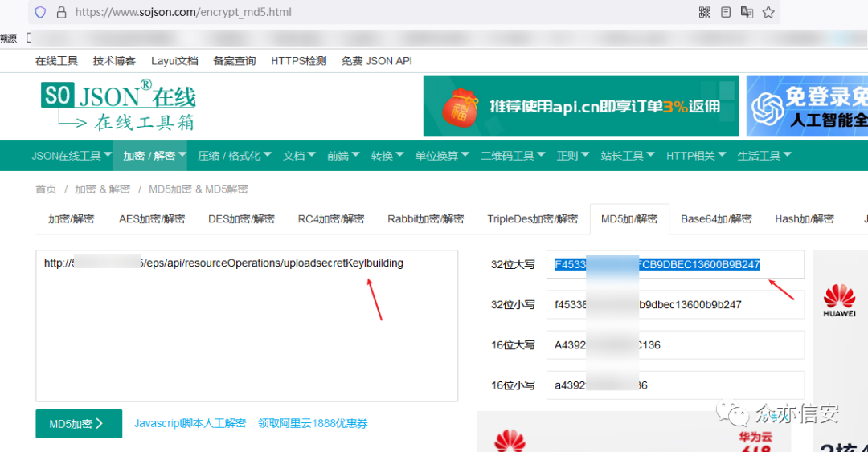Click the padlock site security icon
Image resolution: width=868 pixels, height=452 pixels.
(61, 12)
